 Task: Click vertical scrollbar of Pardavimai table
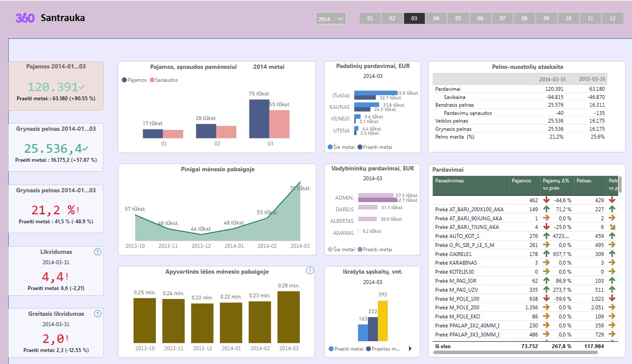click(x=620, y=185)
